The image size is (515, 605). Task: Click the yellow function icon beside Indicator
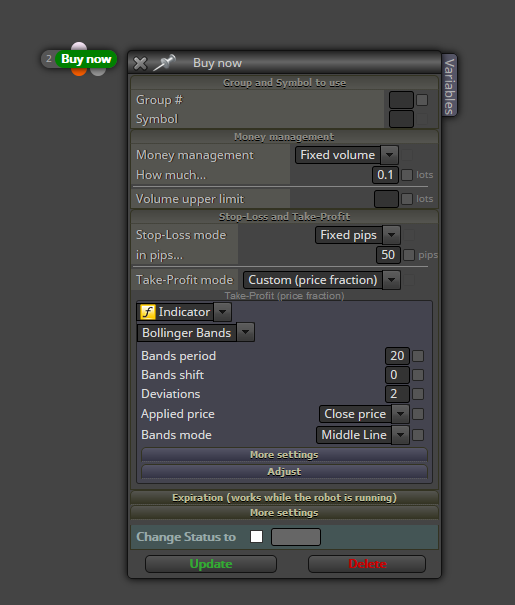[148, 312]
